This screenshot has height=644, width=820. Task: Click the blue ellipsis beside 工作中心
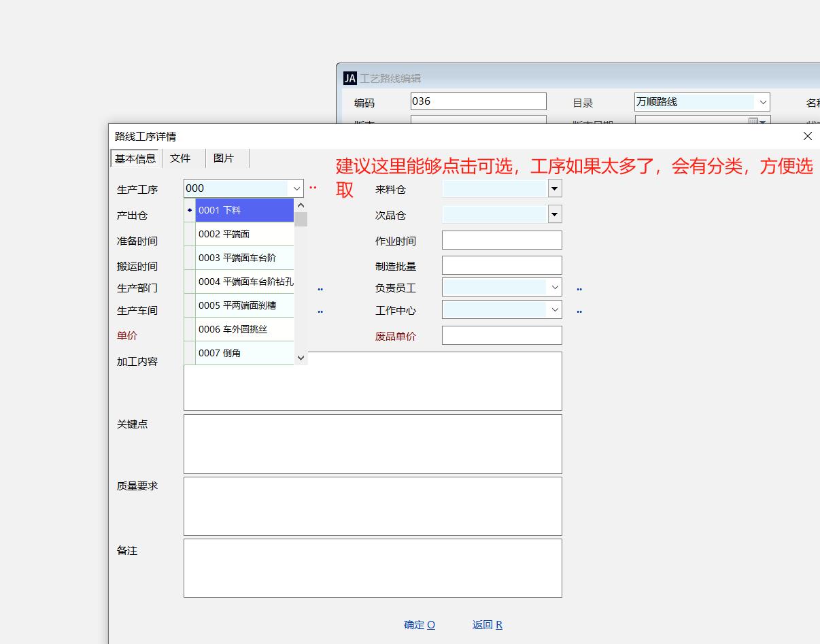click(579, 311)
